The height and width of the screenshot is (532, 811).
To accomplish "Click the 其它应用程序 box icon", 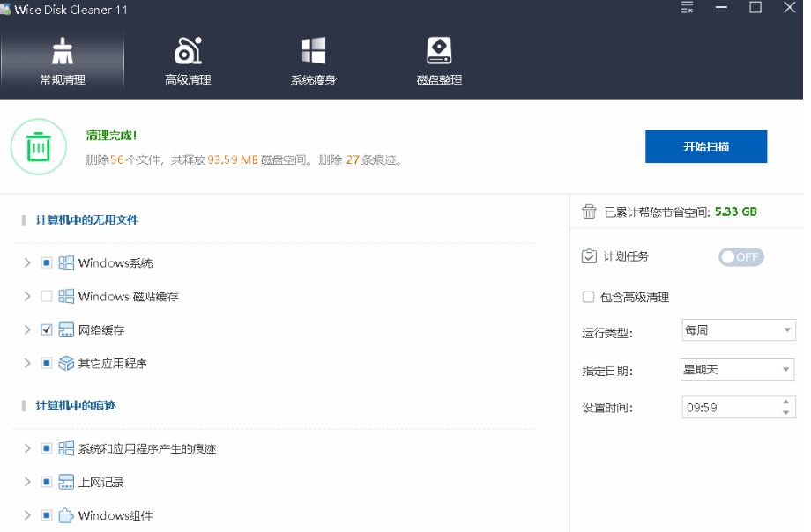I will pos(66,364).
